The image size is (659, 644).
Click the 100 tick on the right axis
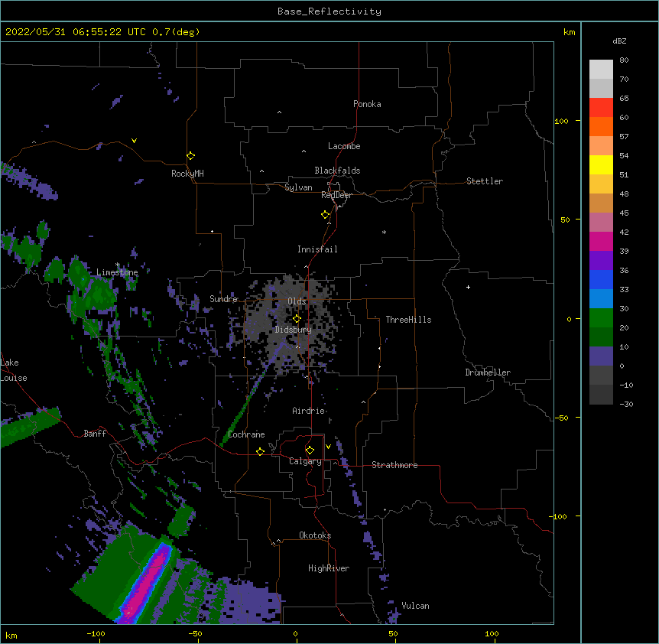pos(561,121)
